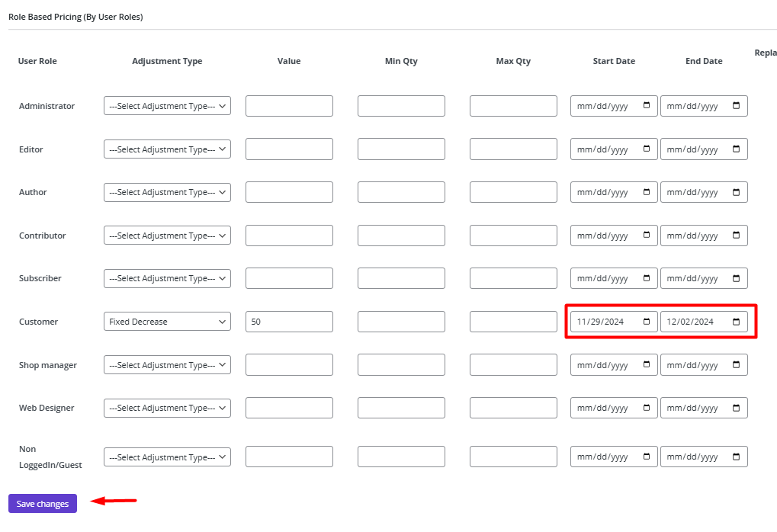This screenshot has width=777, height=532.
Task: Click Author Max Qty input field
Action: click(x=513, y=192)
